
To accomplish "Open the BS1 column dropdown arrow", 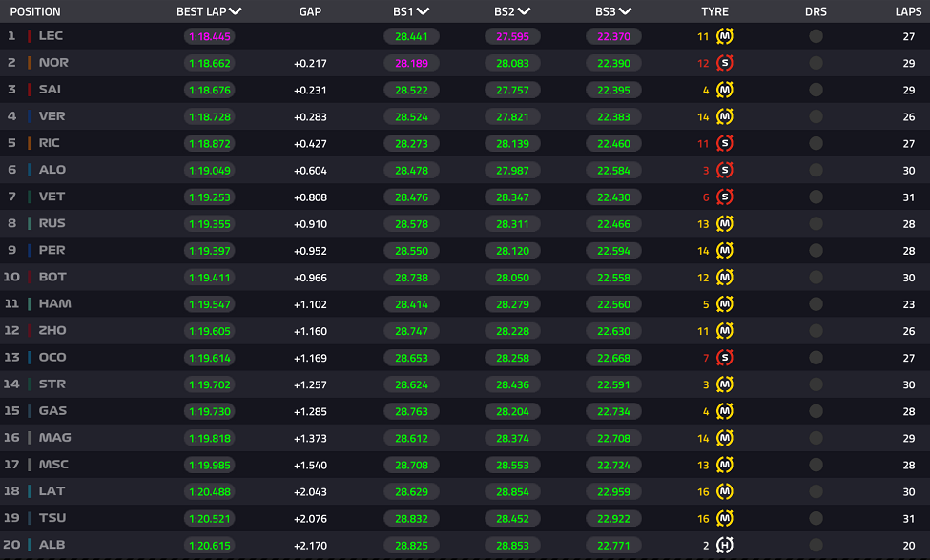I will [423, 11].
